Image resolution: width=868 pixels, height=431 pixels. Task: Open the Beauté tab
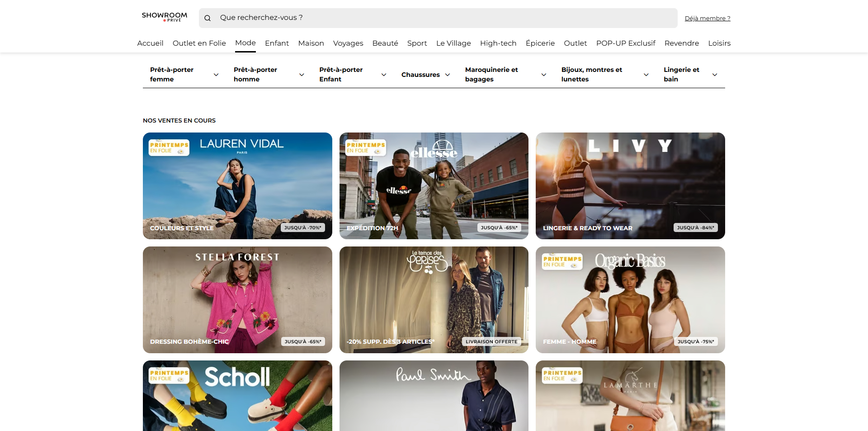(385, 43)
